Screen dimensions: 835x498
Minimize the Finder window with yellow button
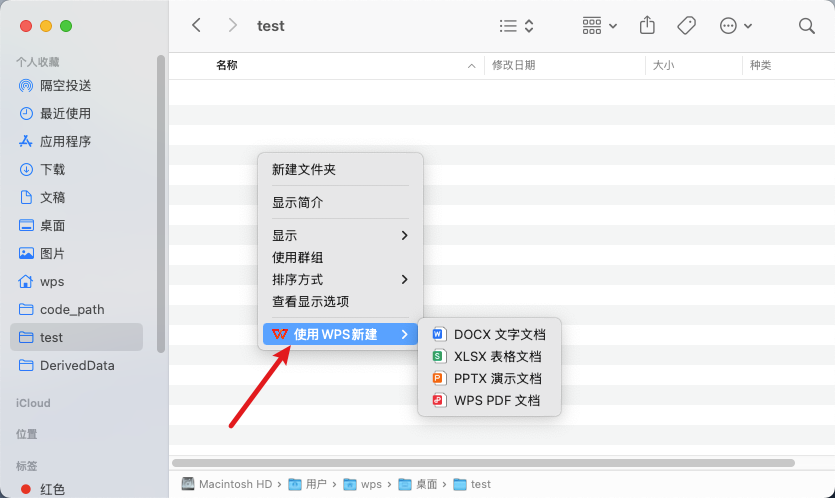point(46,26)
